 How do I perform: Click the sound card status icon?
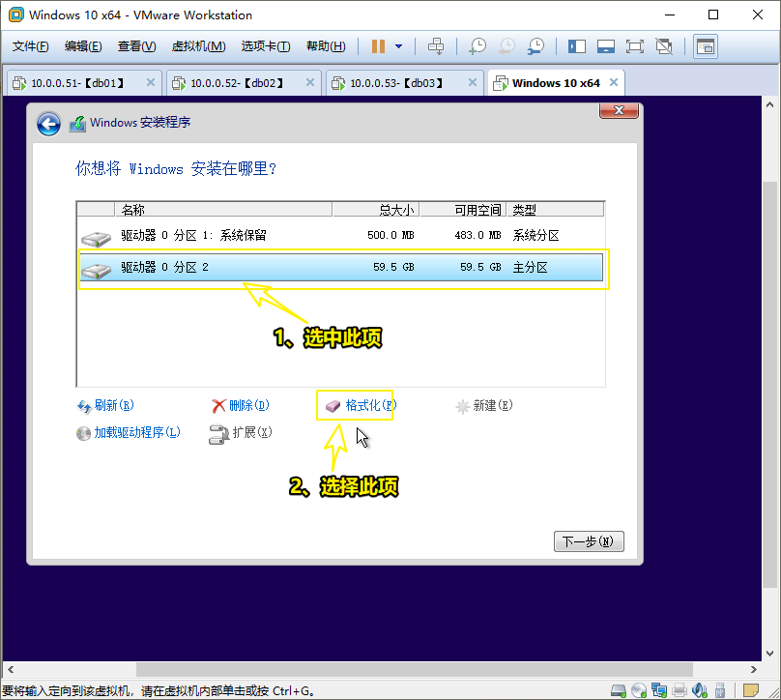coord(700,690)
